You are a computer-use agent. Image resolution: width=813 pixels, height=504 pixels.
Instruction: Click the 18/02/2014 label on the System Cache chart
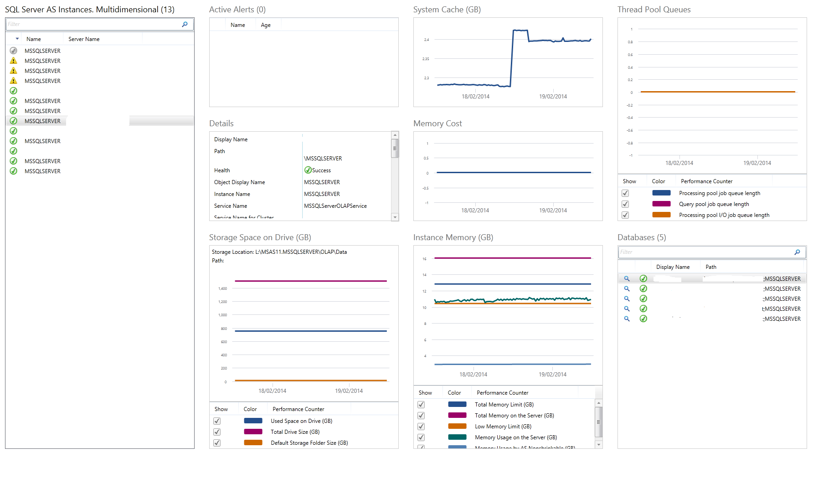point(475,97)
